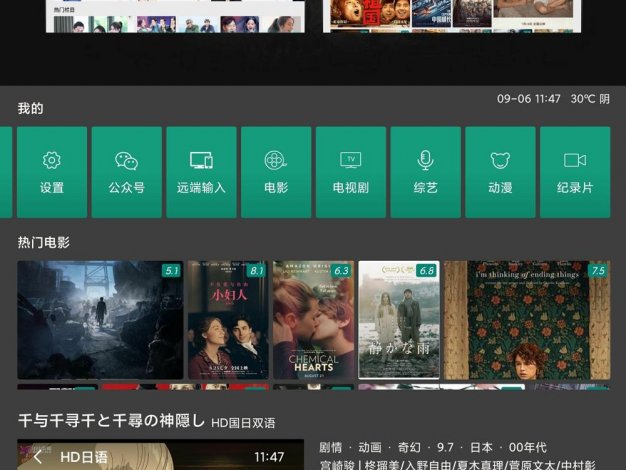Viewport: 626px width, 470px height.
Task: Open the 远端输入 remote input tile
Action: 201,172
